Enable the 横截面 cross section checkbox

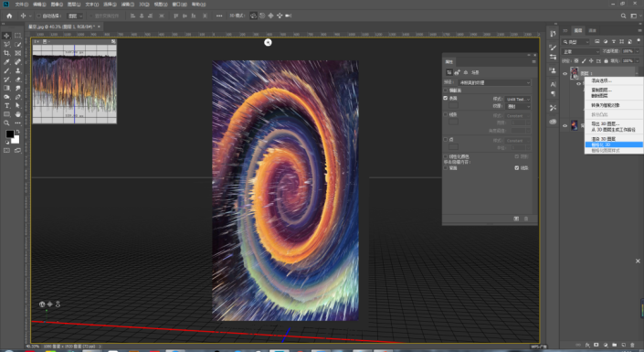click(446, 90)
